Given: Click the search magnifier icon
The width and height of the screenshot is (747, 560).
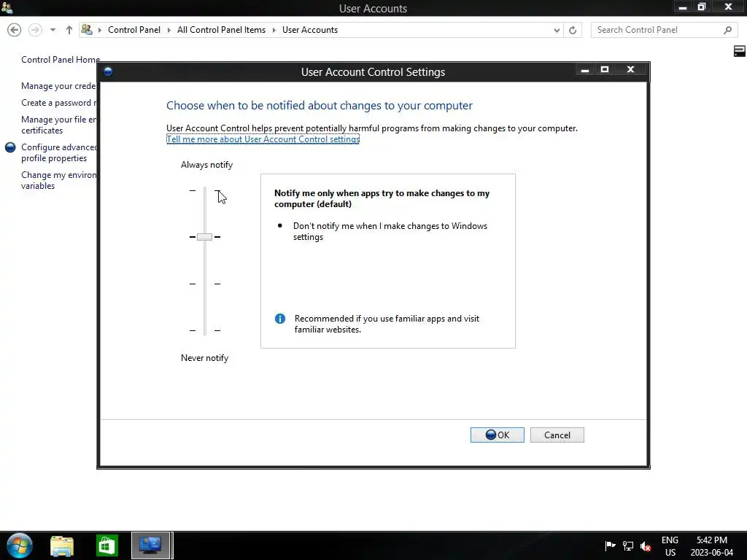Looking at the screenshot, I should click(727, 30).
